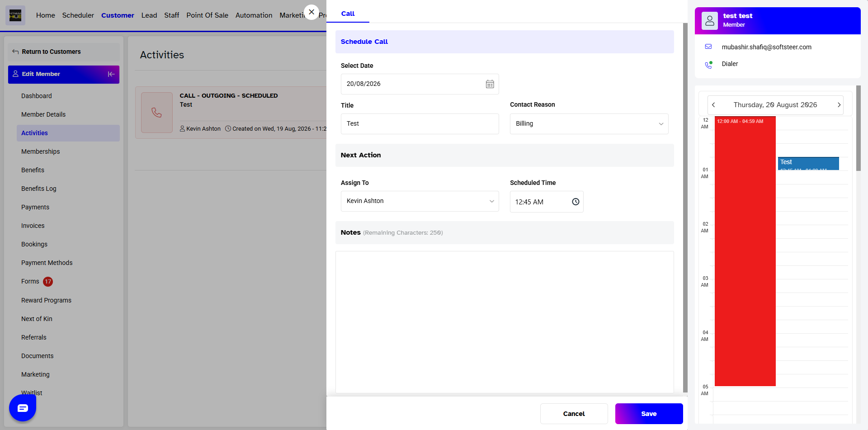Open Payment Methods in the sidebar
The height and width of the screenshot is (430, 868).
(x=47, y=263)
